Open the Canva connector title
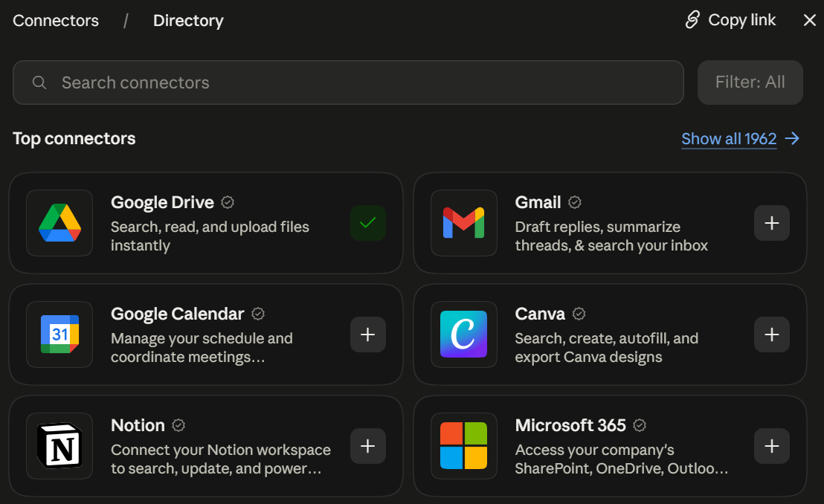 click(x=540, y=314)
